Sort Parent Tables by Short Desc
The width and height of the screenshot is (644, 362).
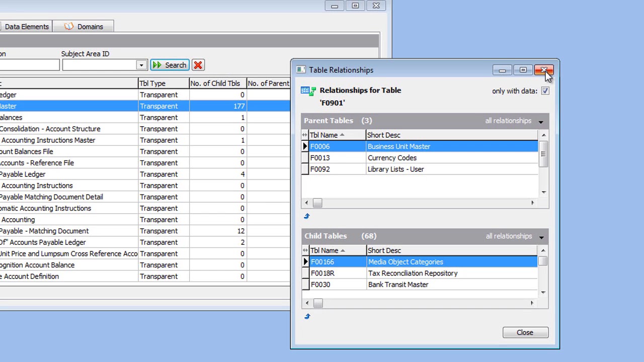coord(452,135)
